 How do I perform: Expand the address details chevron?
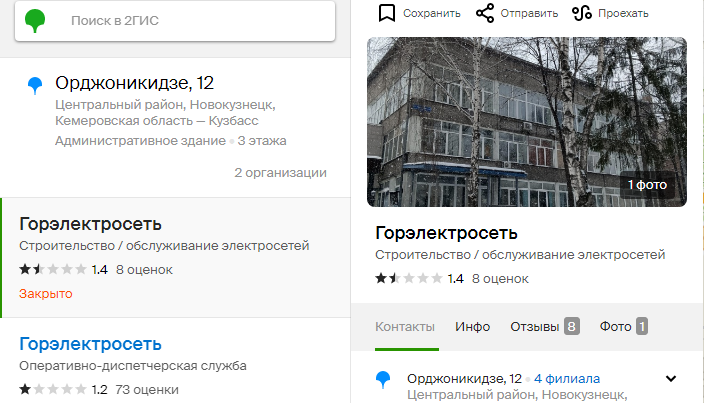click(x=671, y=379)
